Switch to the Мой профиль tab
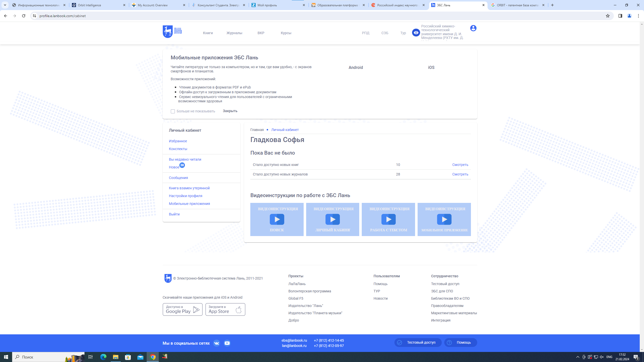The width and height of the screenshot is (644, 362). pos(279,5)
